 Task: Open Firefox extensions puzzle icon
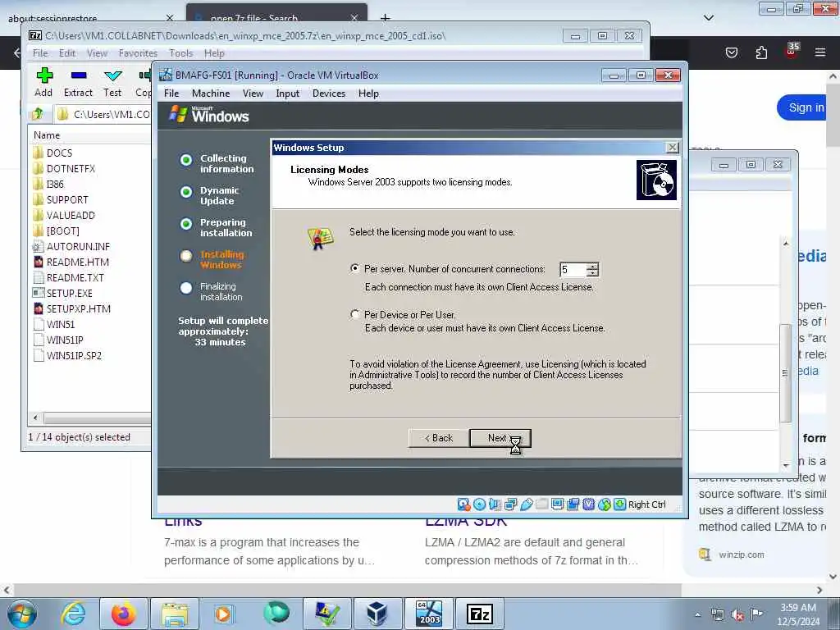click(761, 52)
